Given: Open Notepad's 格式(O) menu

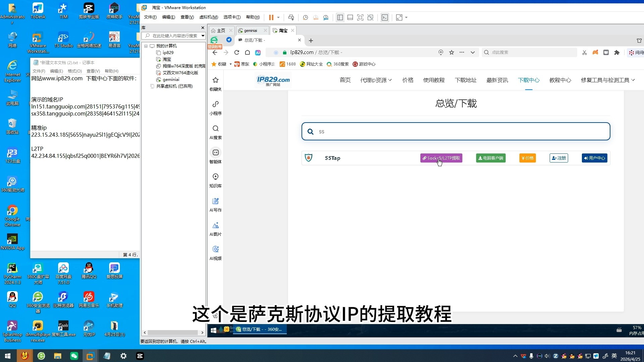Looking at the screenshot, I should 75,71.
